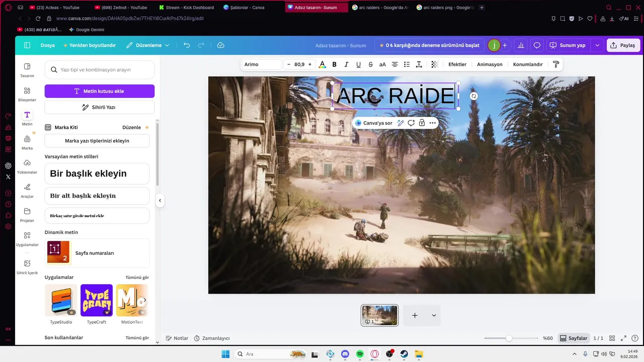Increase font size with the plus button
644x362 pixels.
[310, 64]
